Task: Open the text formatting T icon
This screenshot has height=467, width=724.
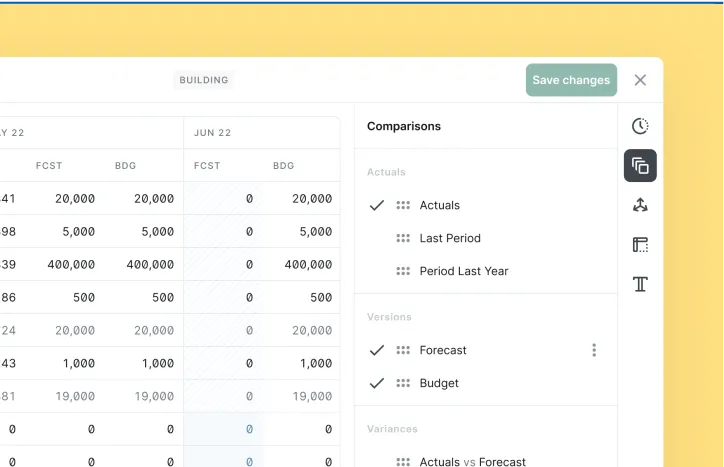Action: [640, 284]
